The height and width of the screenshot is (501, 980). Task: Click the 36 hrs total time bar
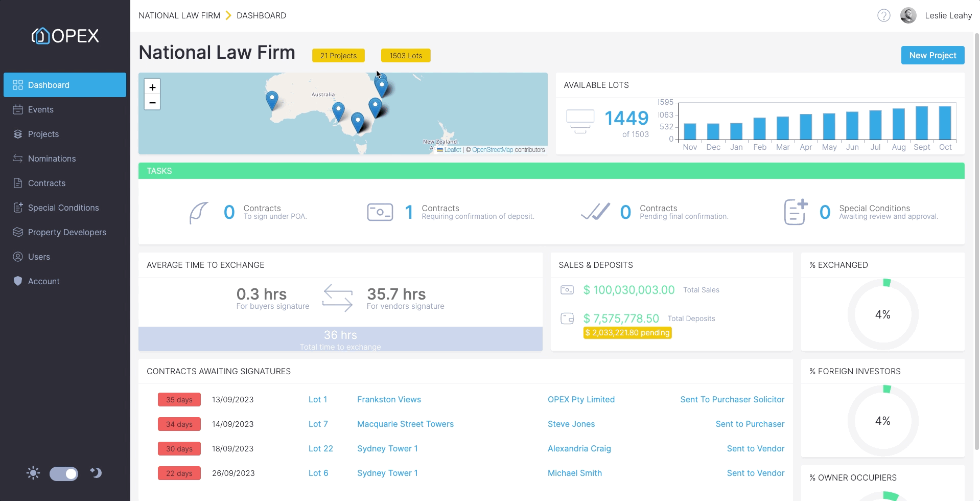[340, 339]
